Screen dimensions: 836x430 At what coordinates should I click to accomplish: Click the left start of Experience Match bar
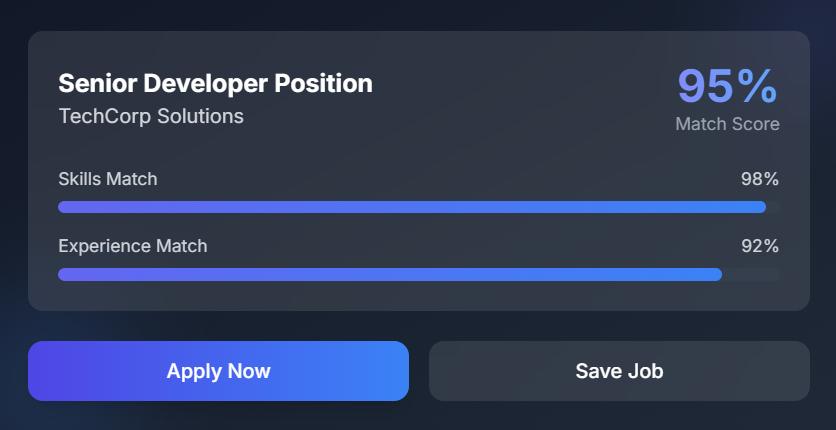point(64,274)
